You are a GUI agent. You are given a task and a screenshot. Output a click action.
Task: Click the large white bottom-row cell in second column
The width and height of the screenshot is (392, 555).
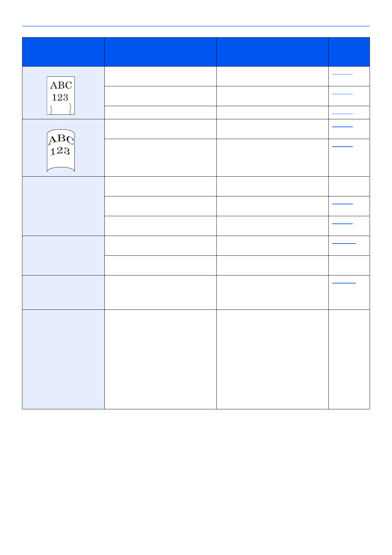pos(160,359)
